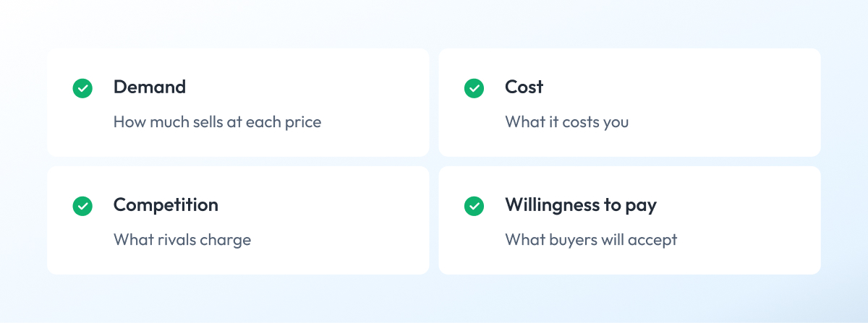Click the text "What rivals charge"
This screenshot has width=868, height=323.
click(x=182, y=239)
